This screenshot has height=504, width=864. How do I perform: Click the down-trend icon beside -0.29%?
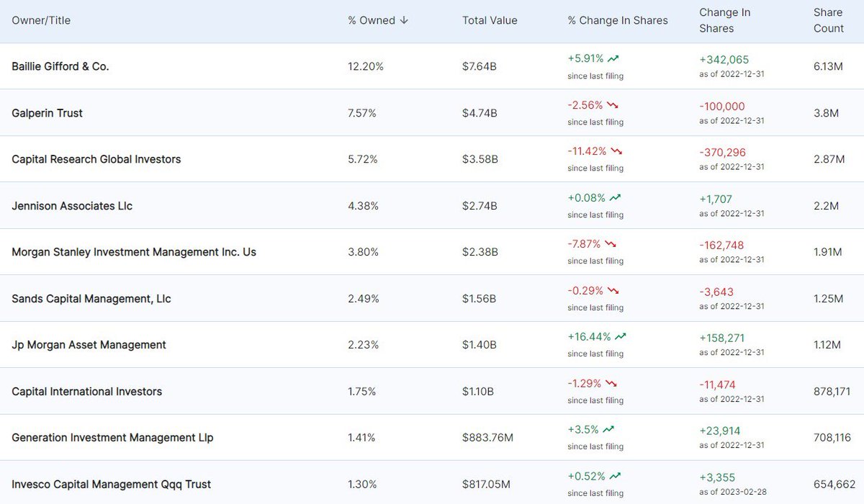(613, 291)
